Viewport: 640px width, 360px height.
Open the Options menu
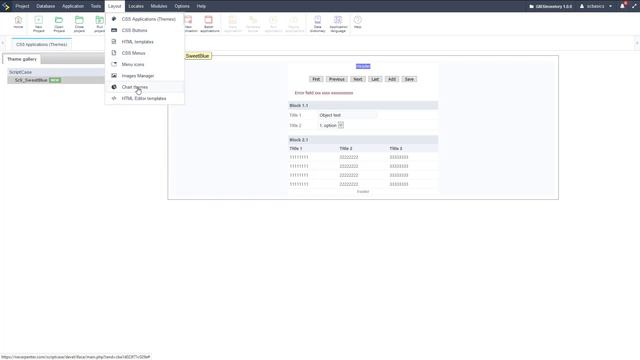point(182,6)
